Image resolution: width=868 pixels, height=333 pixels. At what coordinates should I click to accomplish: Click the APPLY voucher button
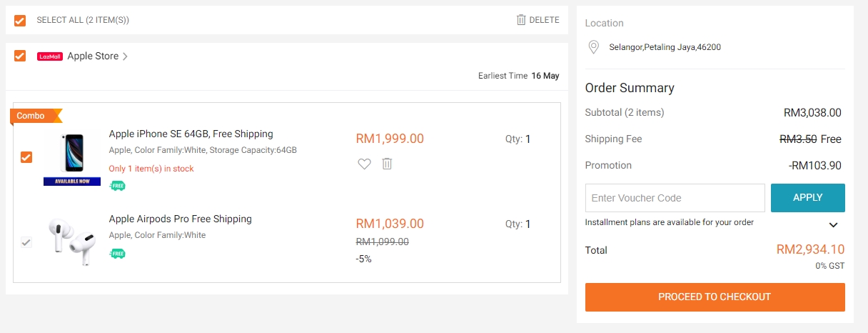tap(807, 198)
